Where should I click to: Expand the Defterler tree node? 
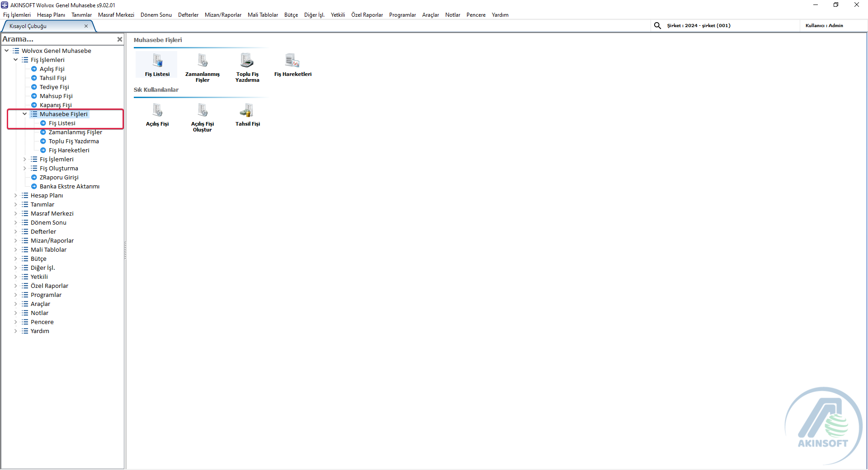[x=16, y=231]
